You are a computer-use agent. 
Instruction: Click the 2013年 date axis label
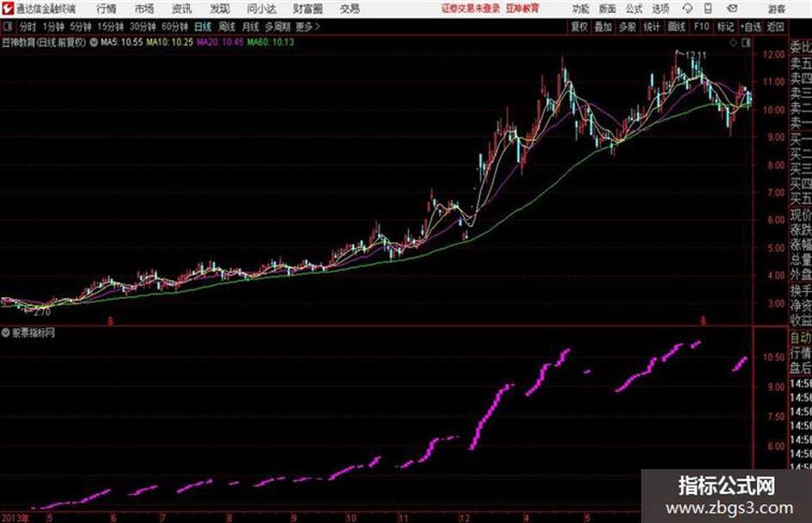(x=15, y=518)
